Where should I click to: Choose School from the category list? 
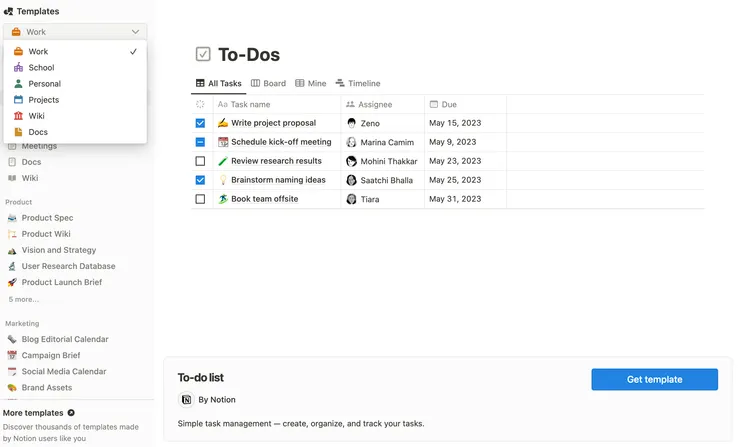click(x=75, y=67)
